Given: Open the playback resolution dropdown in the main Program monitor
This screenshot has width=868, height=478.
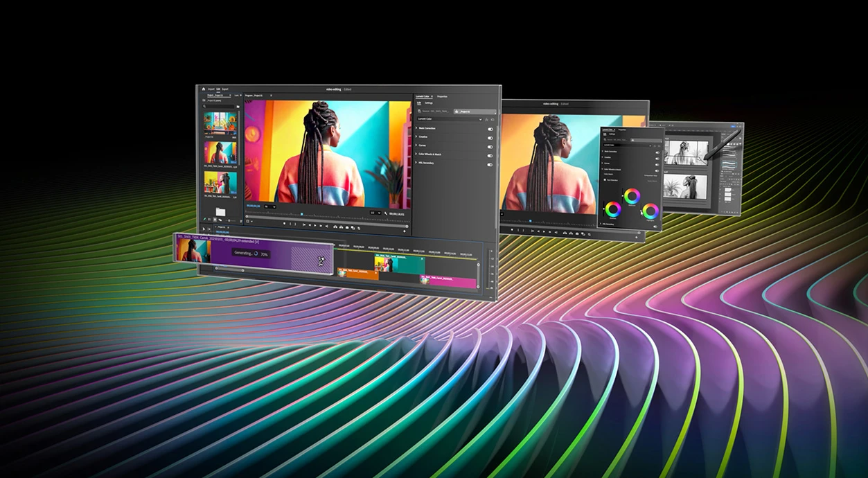Looking at the screenshot, I should click(375, 213).
